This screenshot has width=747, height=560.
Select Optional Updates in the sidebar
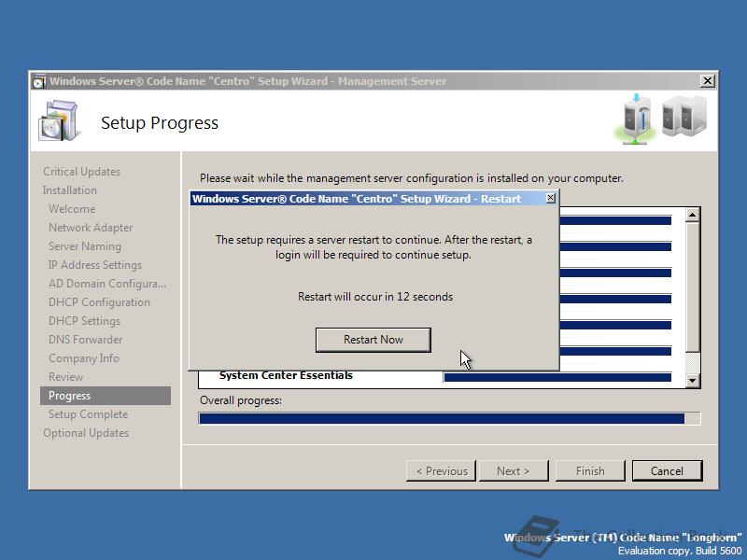(x=86, y=433)
